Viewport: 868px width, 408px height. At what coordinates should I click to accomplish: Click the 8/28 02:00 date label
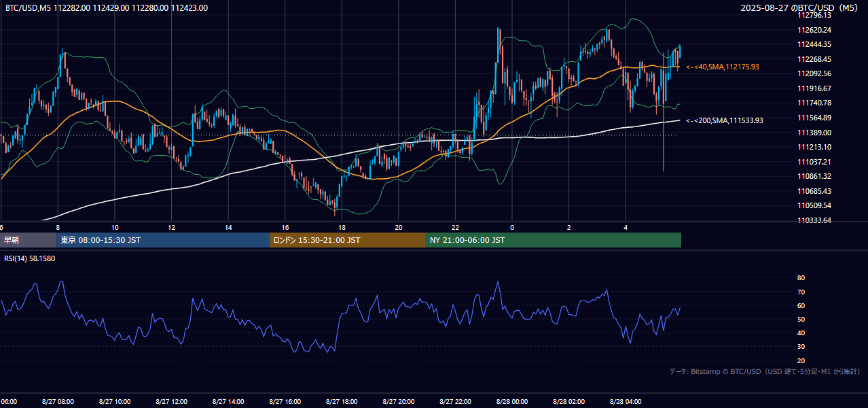[568, 402]
